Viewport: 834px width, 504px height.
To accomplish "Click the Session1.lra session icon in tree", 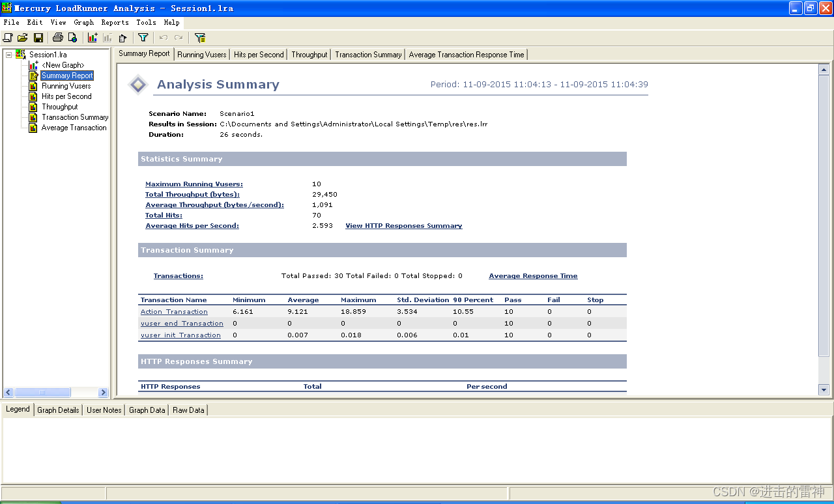I will [21, 55].
